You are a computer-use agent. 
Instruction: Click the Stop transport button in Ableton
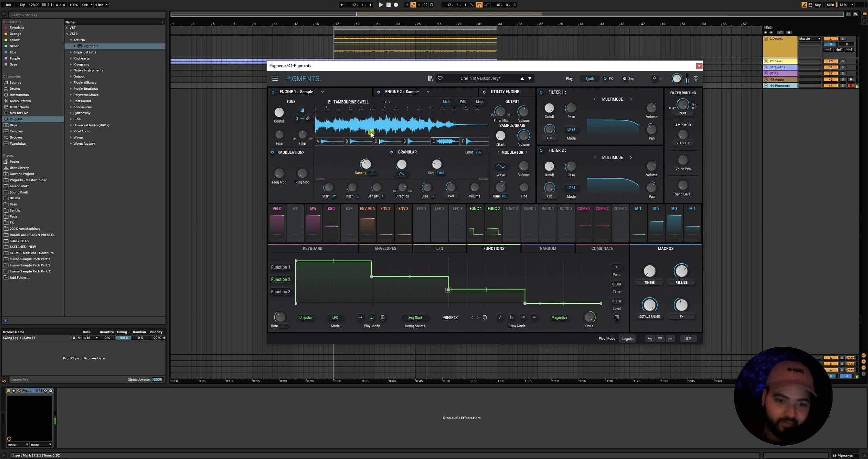click(x=389, y=5)
